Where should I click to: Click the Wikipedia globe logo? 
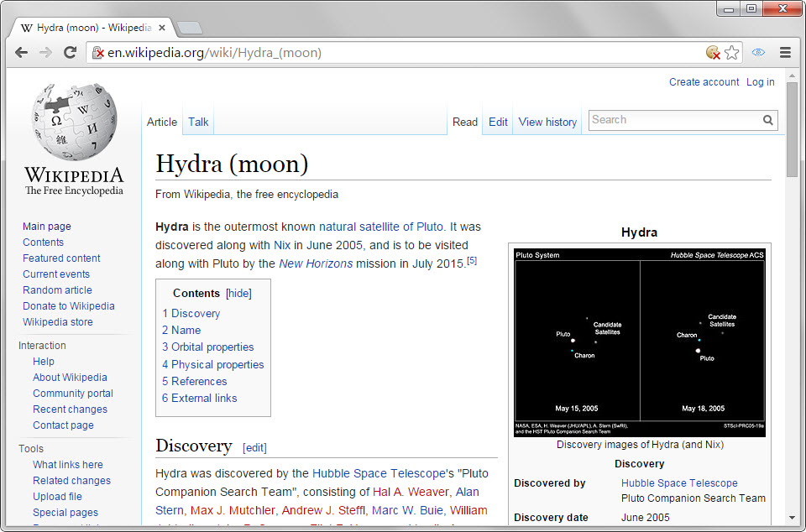click(74, 122)
